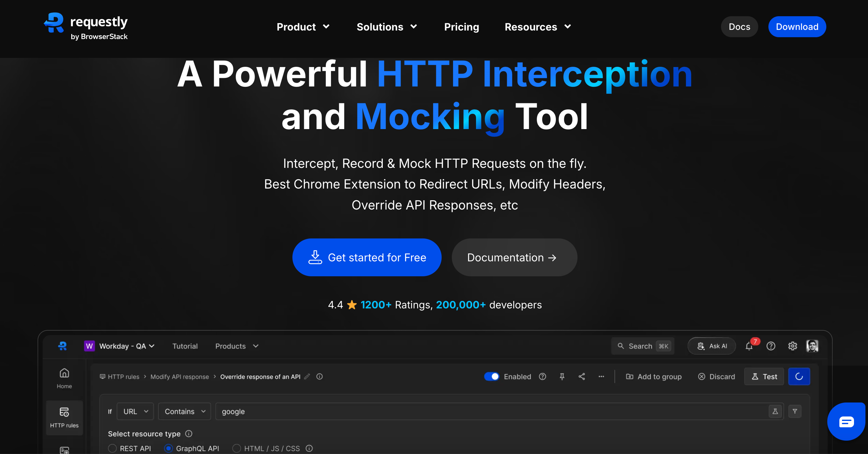
Task: Click the filter funnel icon
Action: coord(795,411)
